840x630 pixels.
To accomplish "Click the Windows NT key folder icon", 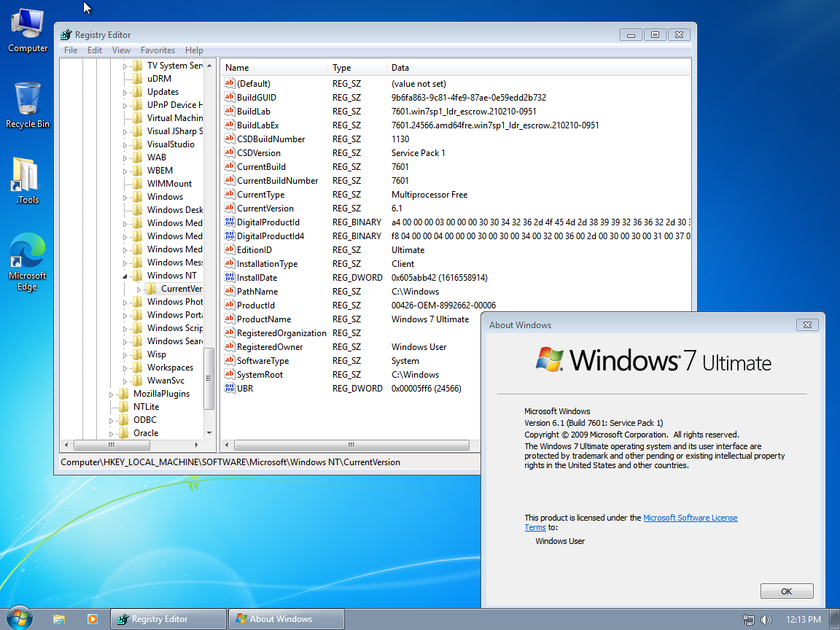I will tap(138, 276).
